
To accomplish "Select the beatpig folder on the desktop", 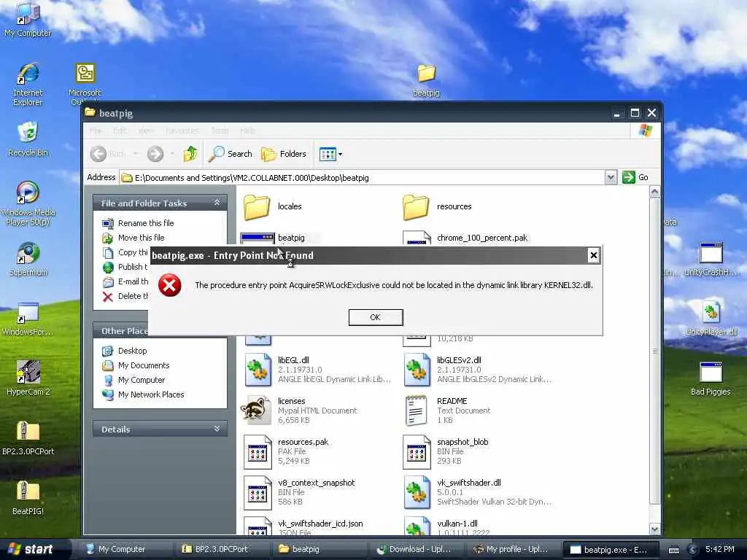I will (x=426, y=81).
